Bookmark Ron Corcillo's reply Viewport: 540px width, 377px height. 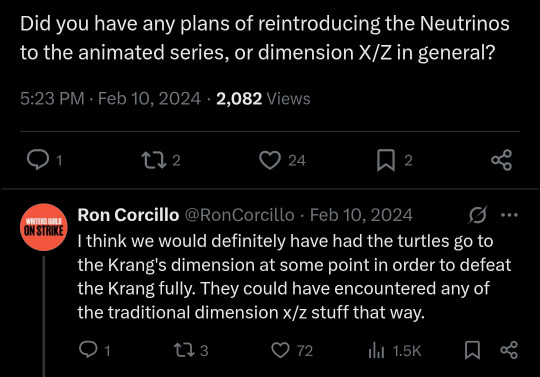(472, 350)
